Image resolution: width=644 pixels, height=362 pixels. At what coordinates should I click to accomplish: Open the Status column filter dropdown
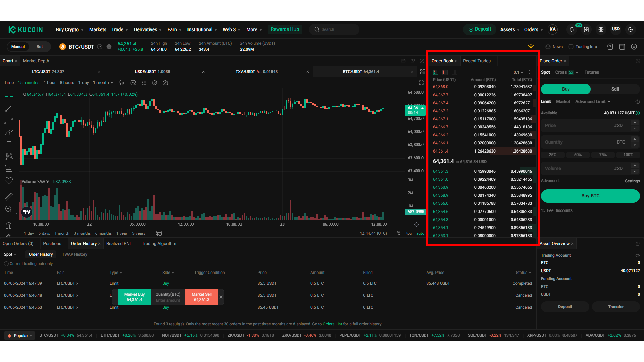point(524,273)
